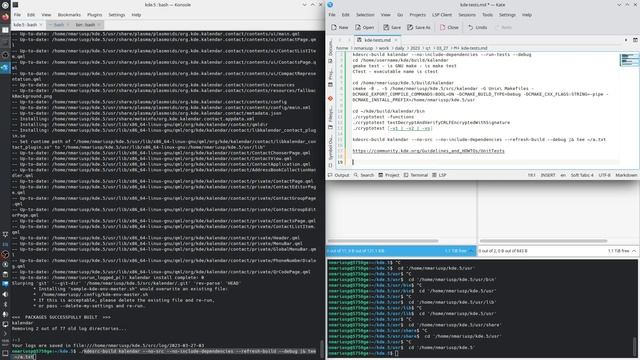Open Firefox from the left dock
Viewport: 640px width, 360px height.
pos(5,17)
